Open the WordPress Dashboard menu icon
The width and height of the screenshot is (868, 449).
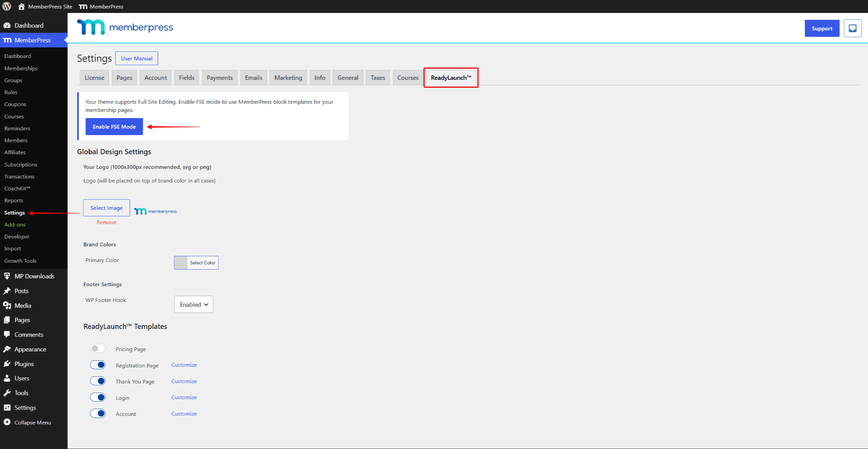pos(7,25)
